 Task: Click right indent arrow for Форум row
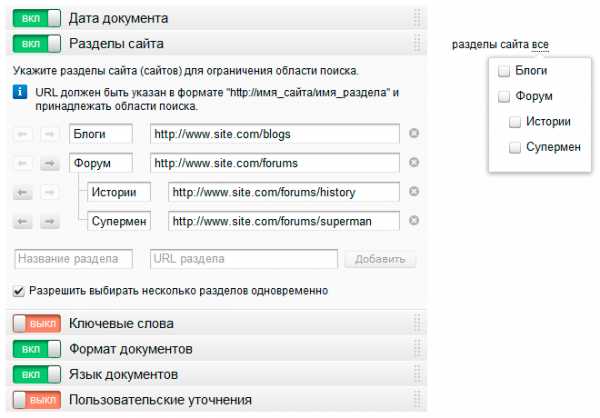click(48, 162)
